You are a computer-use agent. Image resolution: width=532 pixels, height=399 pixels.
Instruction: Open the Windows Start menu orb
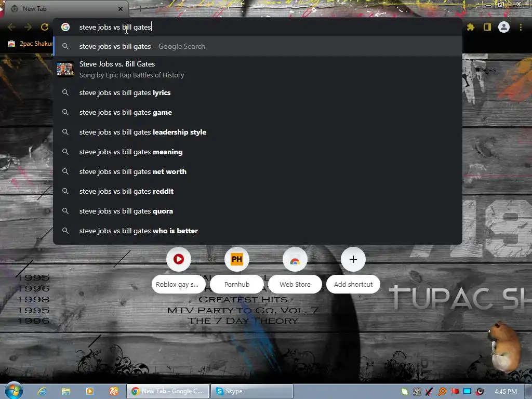pos(14,391)
